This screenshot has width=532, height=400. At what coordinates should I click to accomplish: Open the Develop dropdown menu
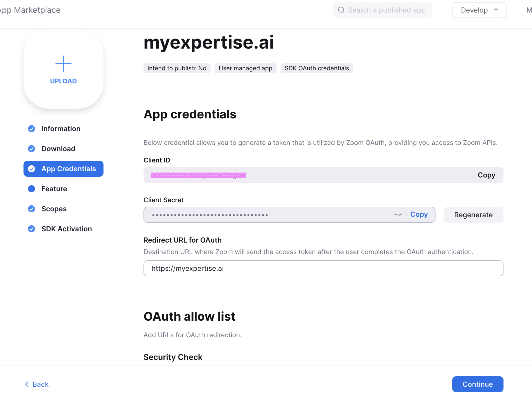[479, 10]
